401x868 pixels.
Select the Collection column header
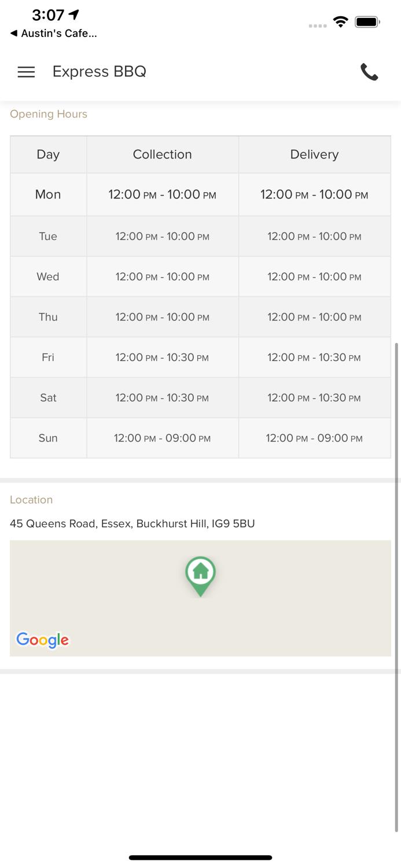pyautogui.click(x=162, y=155)
